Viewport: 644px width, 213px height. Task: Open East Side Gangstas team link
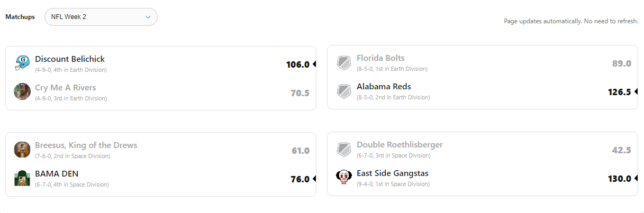coord(392,173)
